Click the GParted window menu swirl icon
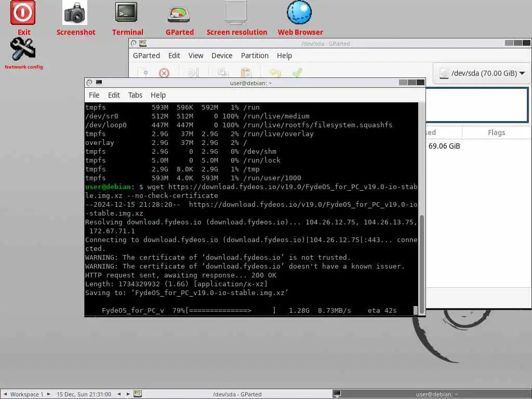The width and height of the screenshot is (532, 399). (134, 43)
